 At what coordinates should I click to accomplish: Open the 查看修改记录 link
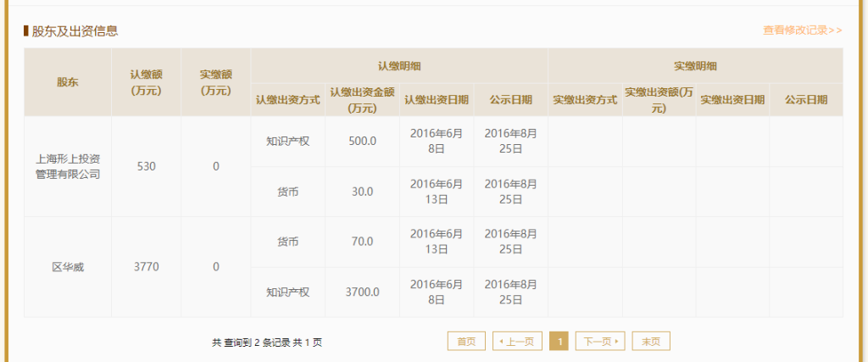point(802,31)
